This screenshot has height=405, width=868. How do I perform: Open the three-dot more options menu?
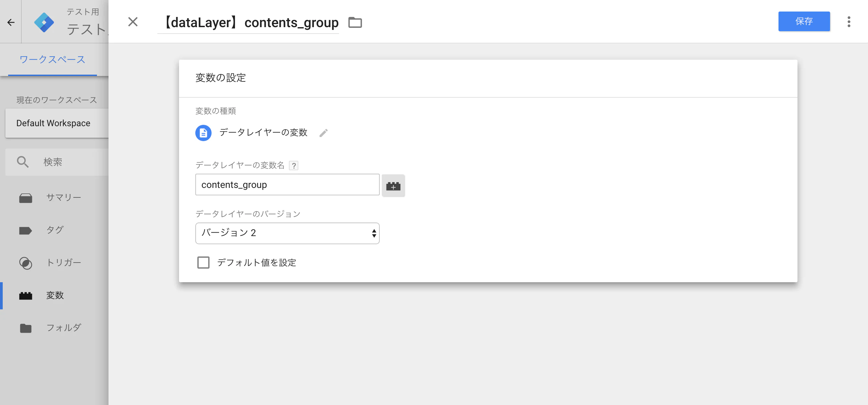pyautogui.click(x=849, y=22)
